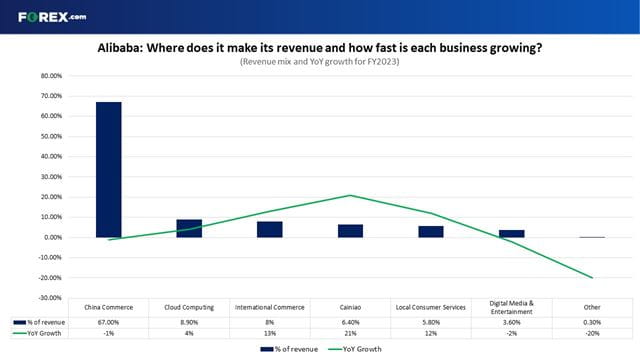Viewport: 640px width, 360px height.
Task: Click the '20.00%' y-axis label
Action: point(51,197)
